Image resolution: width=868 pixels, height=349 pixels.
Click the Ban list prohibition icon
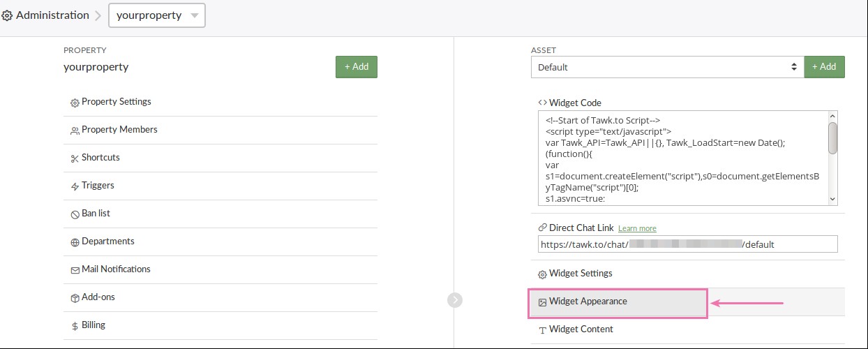[75, 214]
